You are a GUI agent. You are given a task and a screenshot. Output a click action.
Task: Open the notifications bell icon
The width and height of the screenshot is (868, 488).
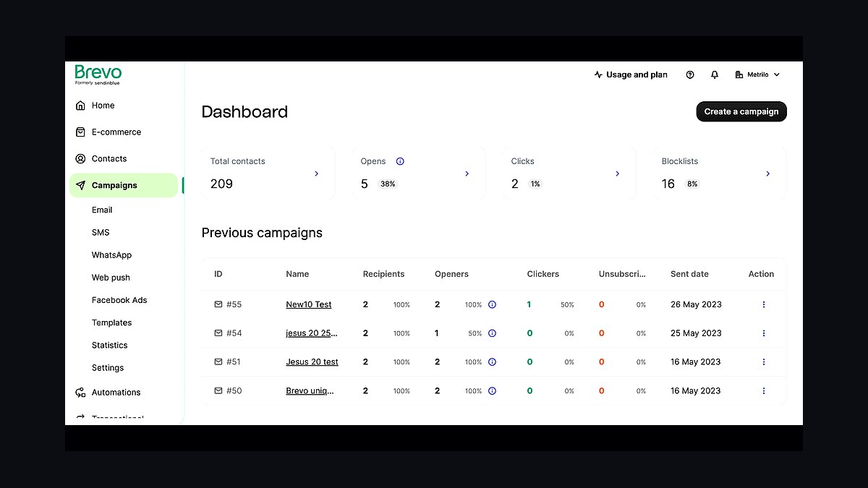[x=715, y=74]
